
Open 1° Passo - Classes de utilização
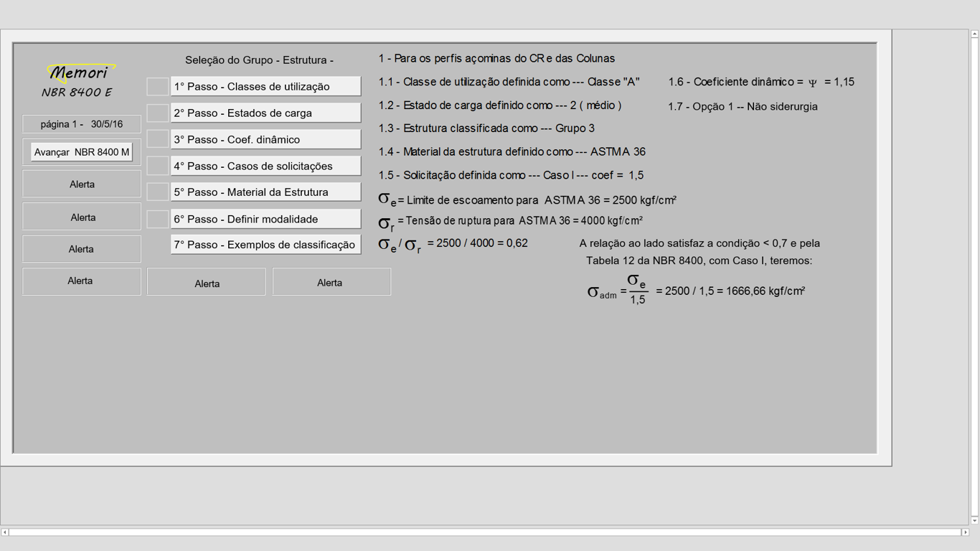[265, 86]
